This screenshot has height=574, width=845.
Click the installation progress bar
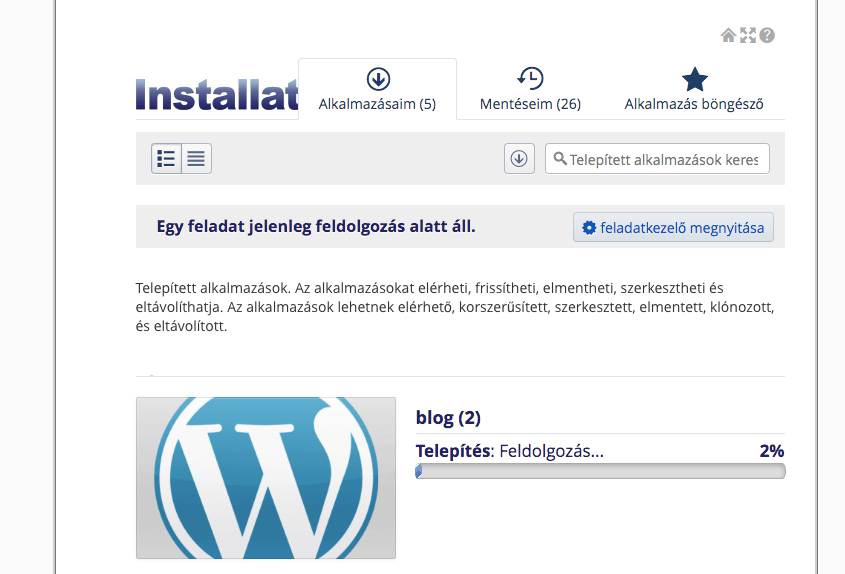click(x=600, y=471)
